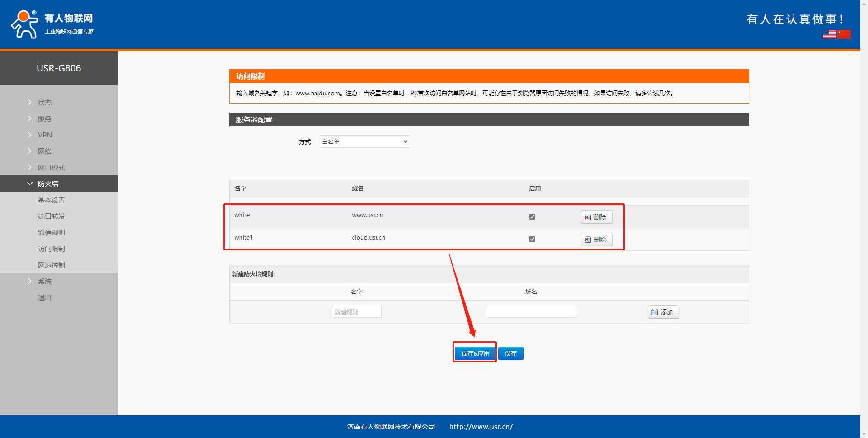Click the 保存 button

pos(510,353)
